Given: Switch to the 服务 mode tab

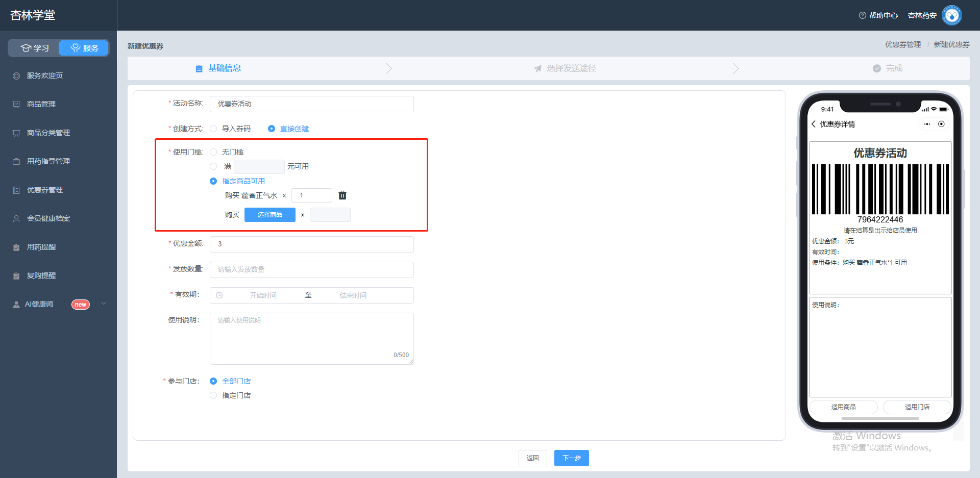Looking at the screenshot, I should 84,48.
